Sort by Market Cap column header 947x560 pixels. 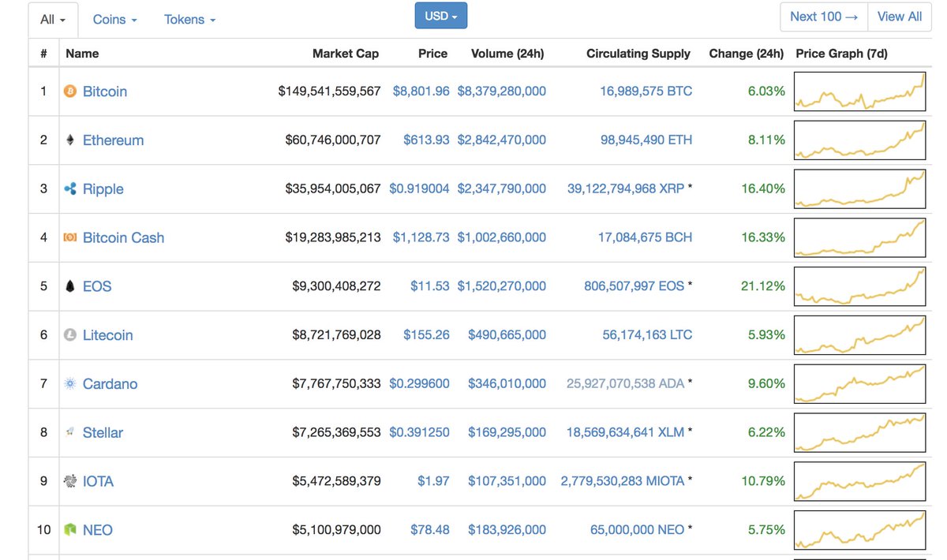346,54
